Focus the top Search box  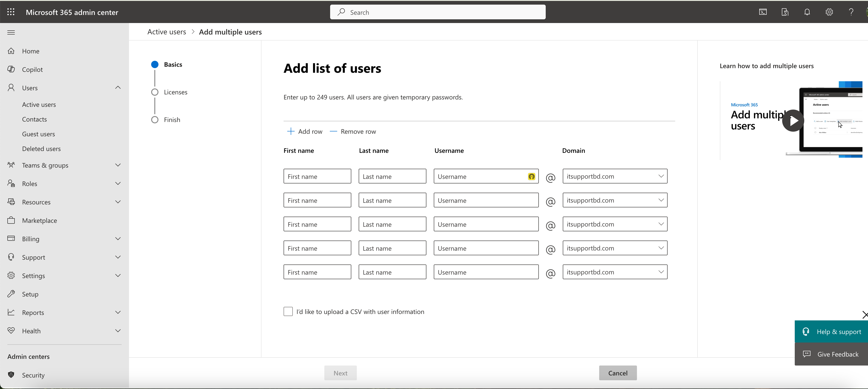[438, 12]
